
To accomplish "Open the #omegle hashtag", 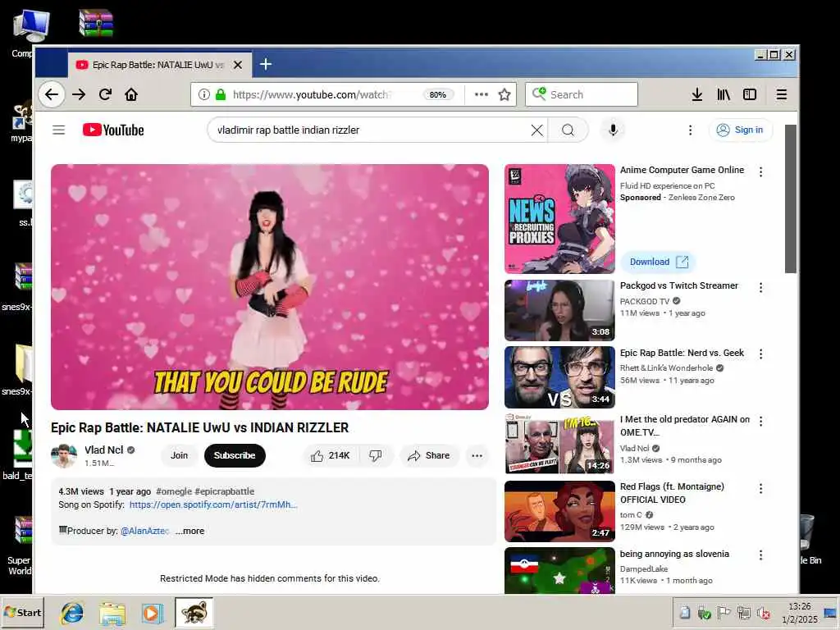I will coord(174,491).
